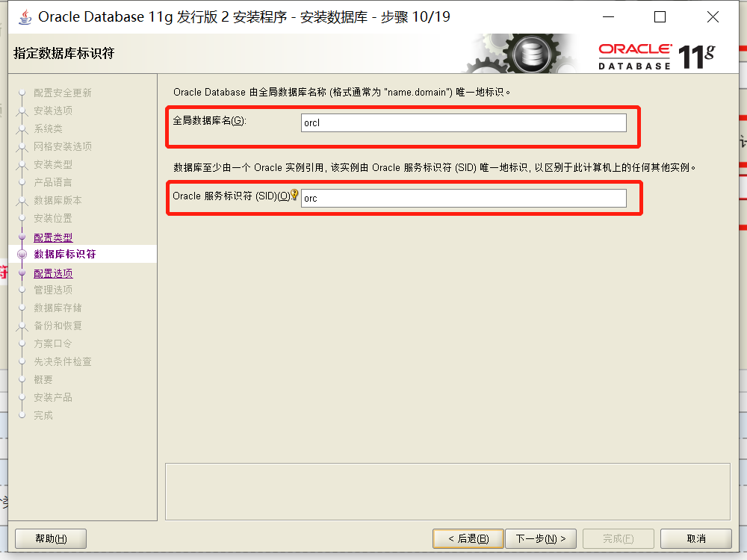Select the 产品语言 step
The image size is (747, 560).
[x=53, y=182]
